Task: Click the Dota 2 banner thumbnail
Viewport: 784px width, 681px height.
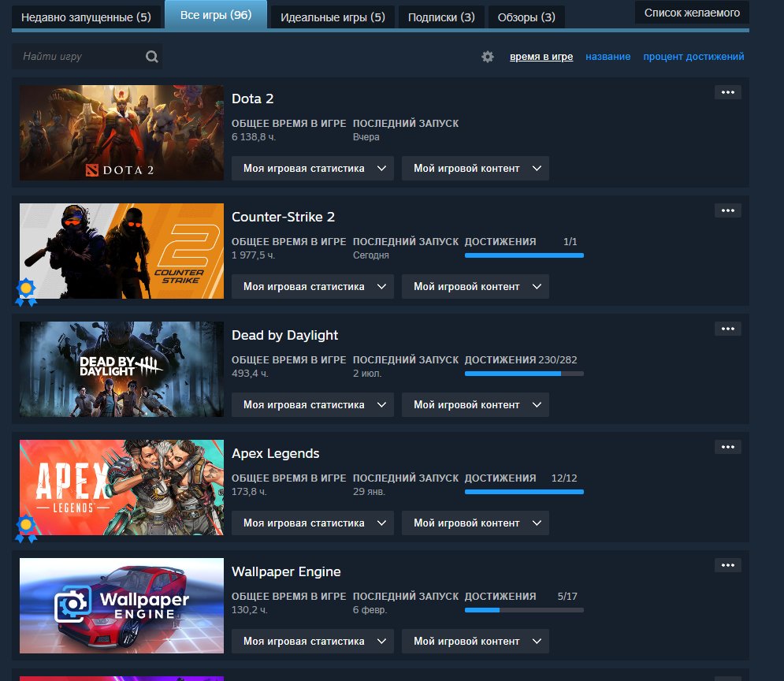Action: (x=121, y=132)
